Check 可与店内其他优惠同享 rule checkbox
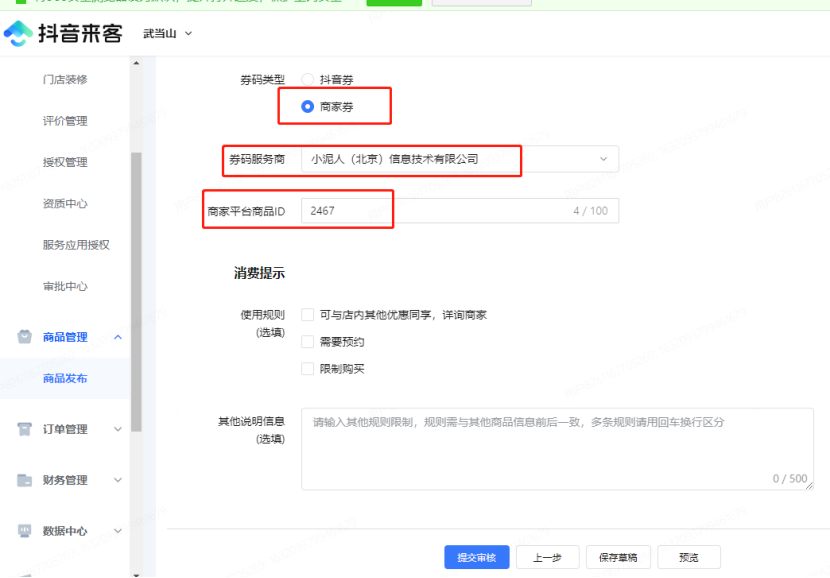Viewport: 830px width, 578px height. click(308, 315)
